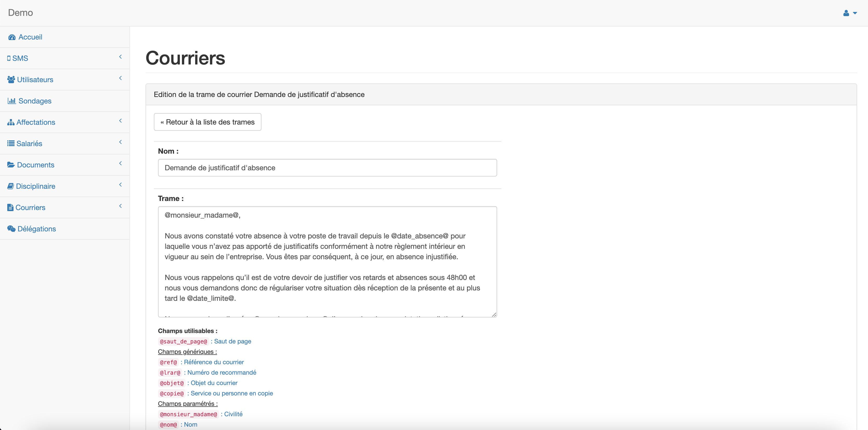Click Retour à la liste des trames
The image size is (868, 430).
pos(208,122)
